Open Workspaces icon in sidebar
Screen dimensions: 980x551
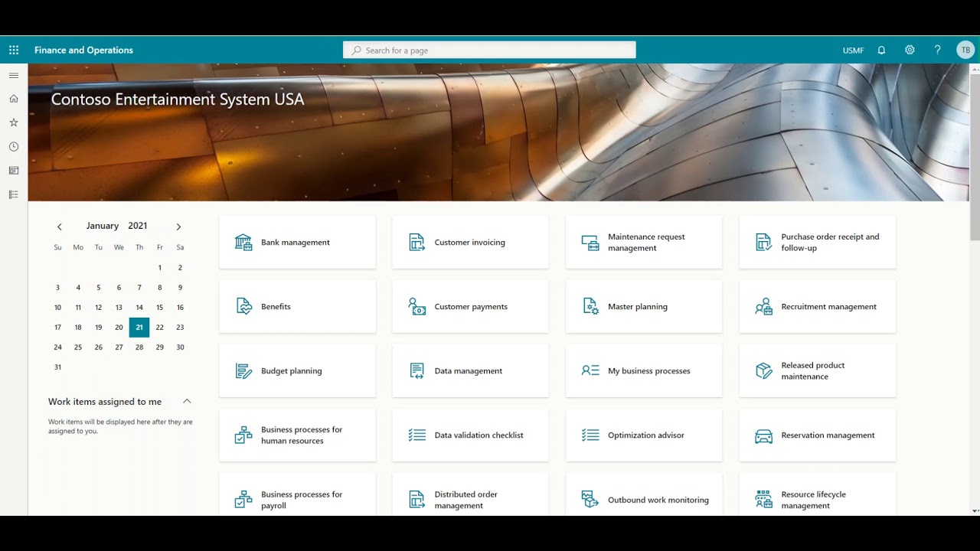(14, 171)
